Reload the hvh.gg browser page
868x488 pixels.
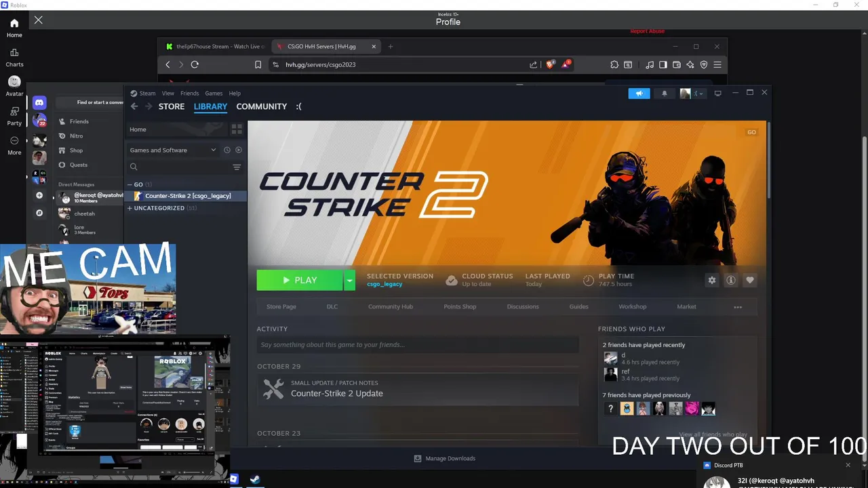tap(195, 64)
